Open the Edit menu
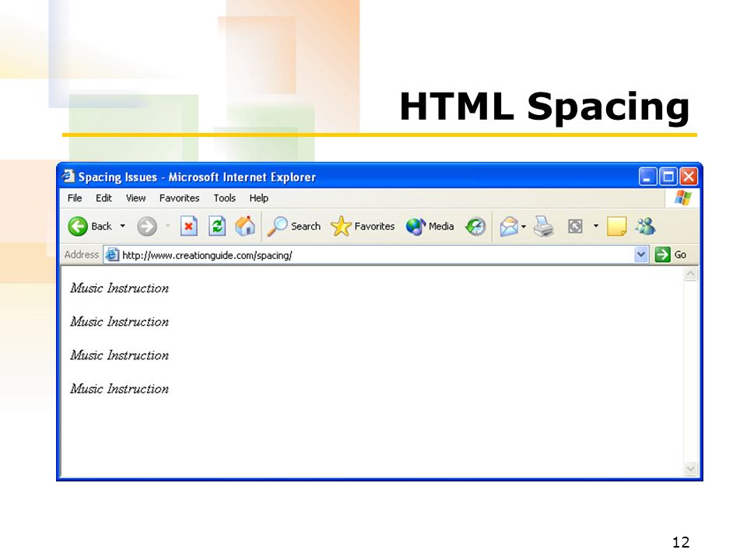 (103, 198)
